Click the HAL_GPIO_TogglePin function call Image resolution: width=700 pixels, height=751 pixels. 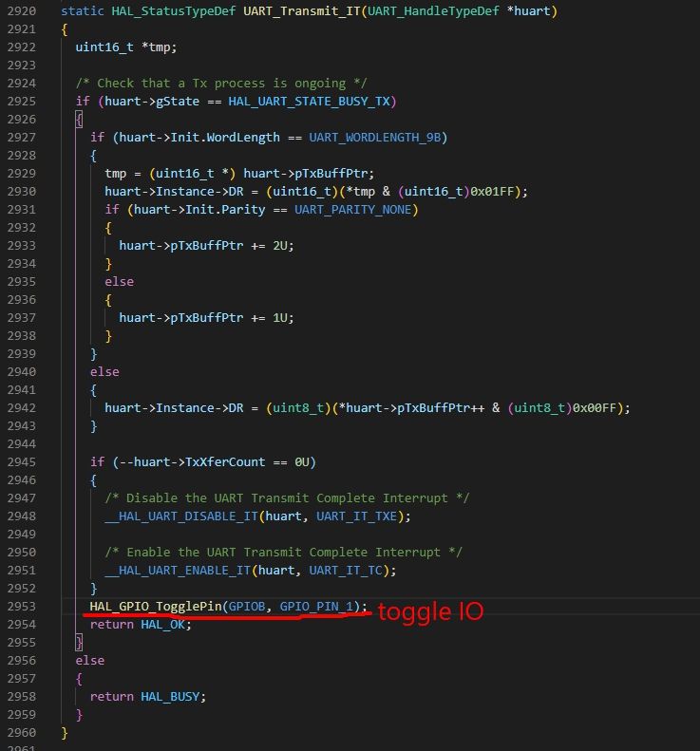pyautogui.click(x=156, y=607)
